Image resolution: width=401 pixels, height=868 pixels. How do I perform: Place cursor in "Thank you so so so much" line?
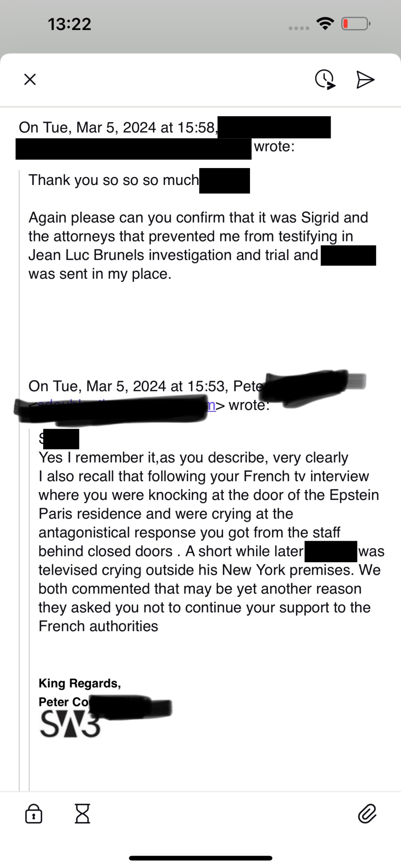click(x=113, y=180)
